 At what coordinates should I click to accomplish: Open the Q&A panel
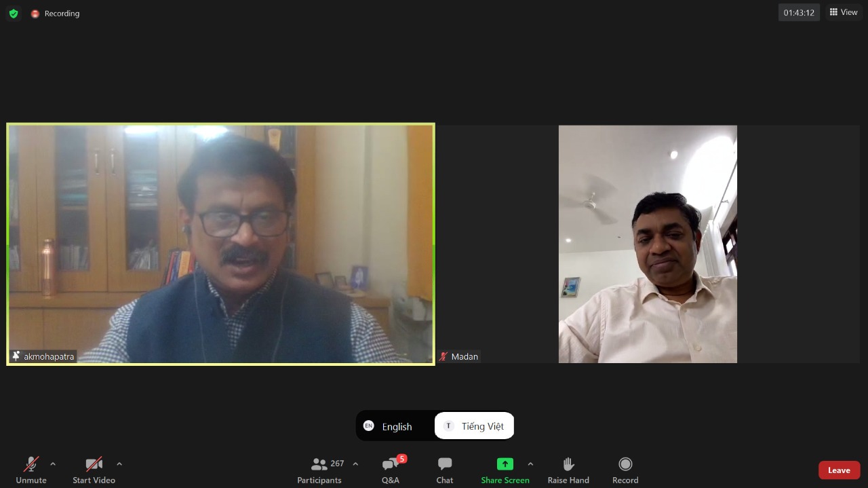point(391,470)
